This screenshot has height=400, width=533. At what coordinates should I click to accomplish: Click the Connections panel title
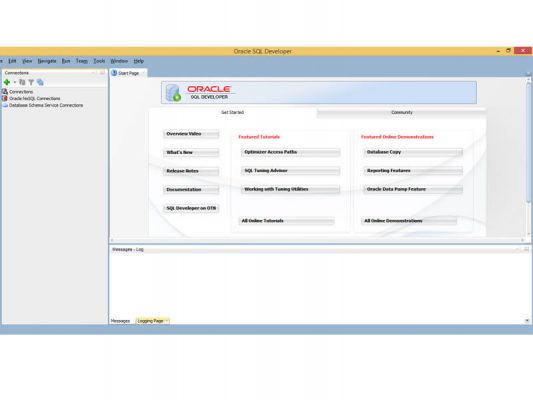(x=17, y=73)
